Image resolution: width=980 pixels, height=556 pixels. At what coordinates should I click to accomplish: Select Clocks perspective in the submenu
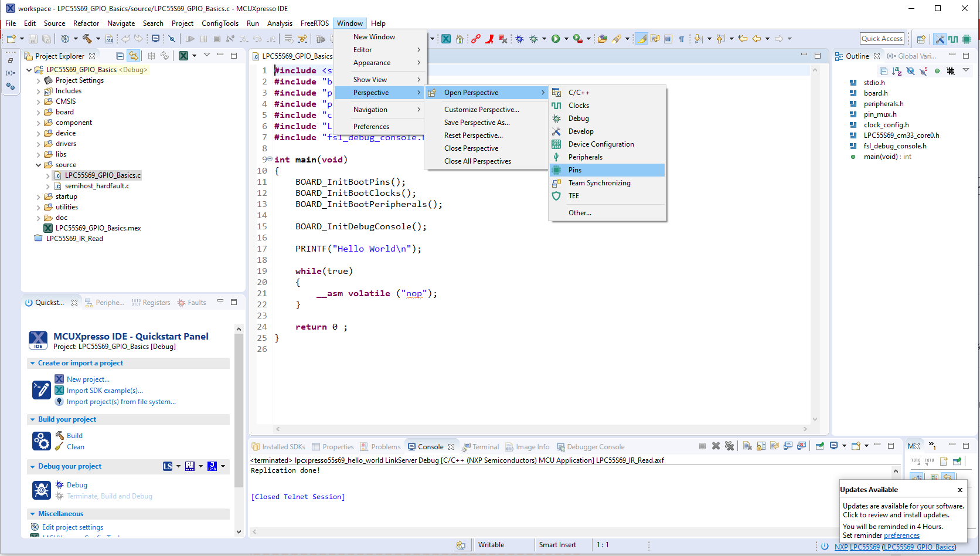[x=578, y=106]
